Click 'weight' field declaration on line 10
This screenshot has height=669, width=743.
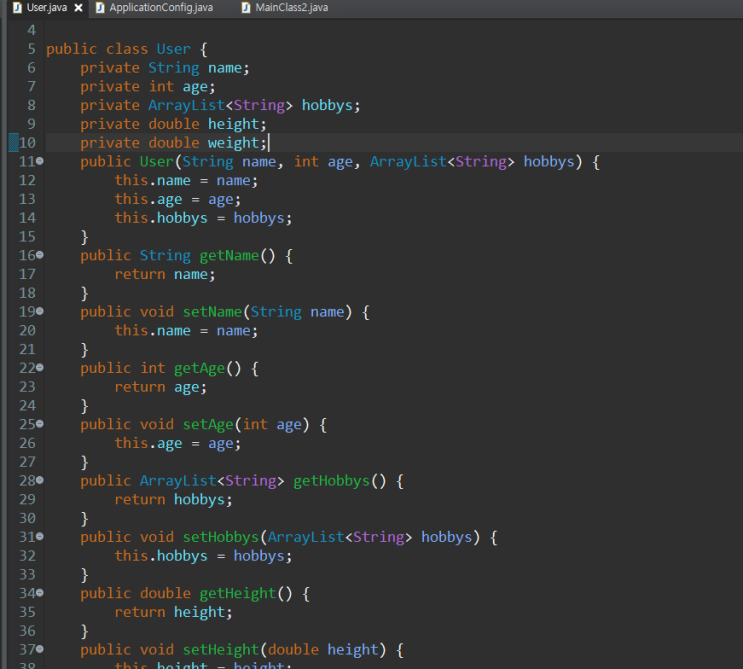coord(234,143)
